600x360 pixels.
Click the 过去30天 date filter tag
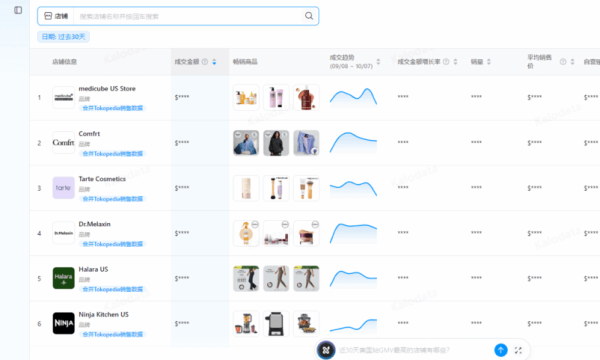[x=64, y=37]
